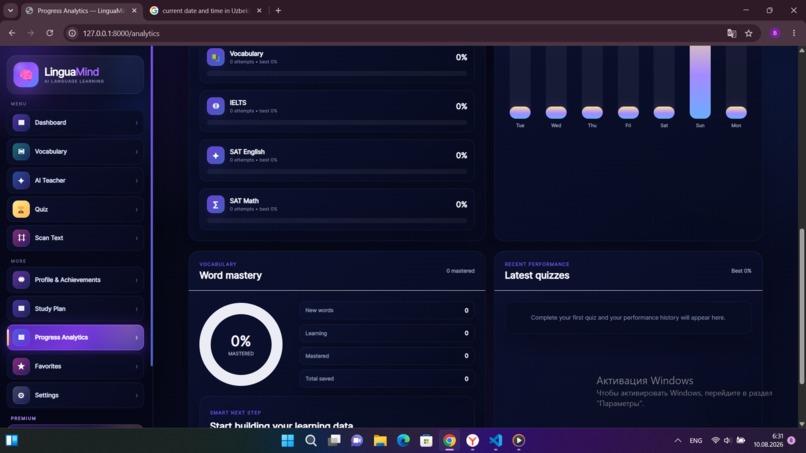Click the Scan Text icon
This screenshot has height=453, width=806.
(21, 238)
